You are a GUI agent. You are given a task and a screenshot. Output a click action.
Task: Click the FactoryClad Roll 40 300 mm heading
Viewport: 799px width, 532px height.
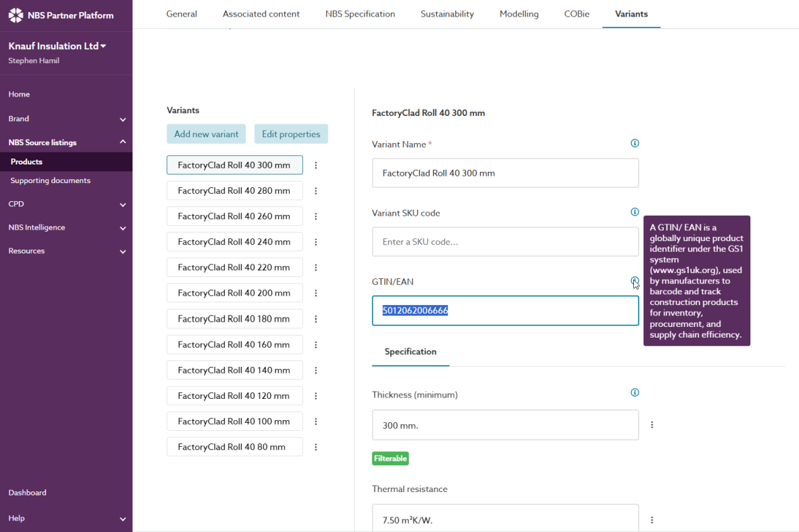429,113
